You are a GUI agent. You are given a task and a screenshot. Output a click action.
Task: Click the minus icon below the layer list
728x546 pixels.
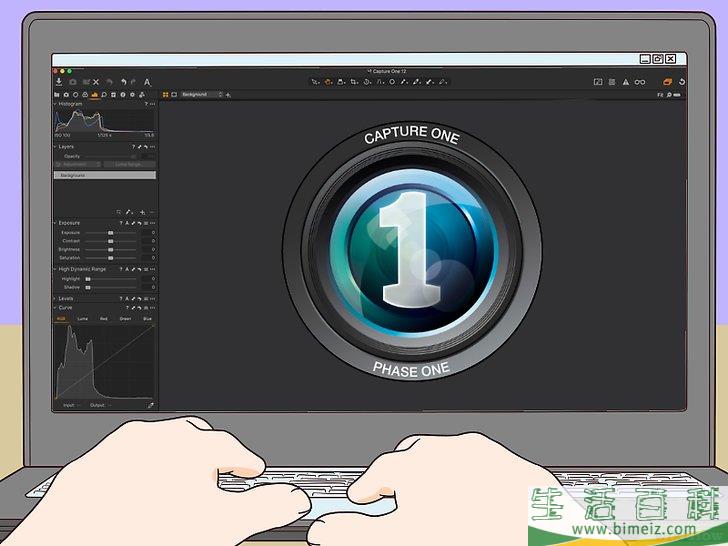(152, 212)
